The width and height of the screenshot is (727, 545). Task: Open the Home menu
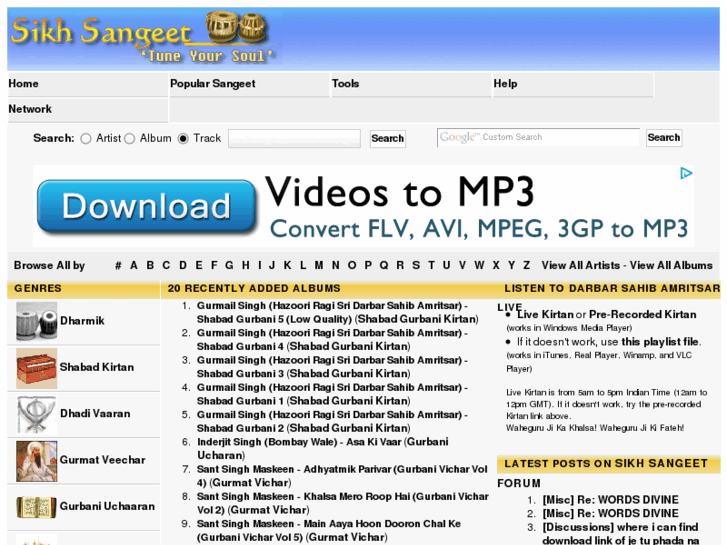point(88,84)
